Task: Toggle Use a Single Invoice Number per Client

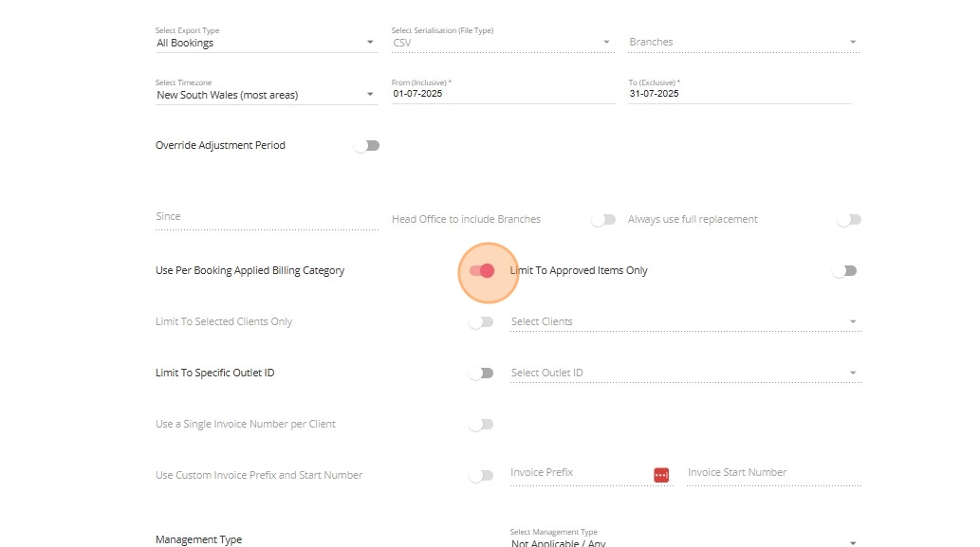Action: coord(481,425)
